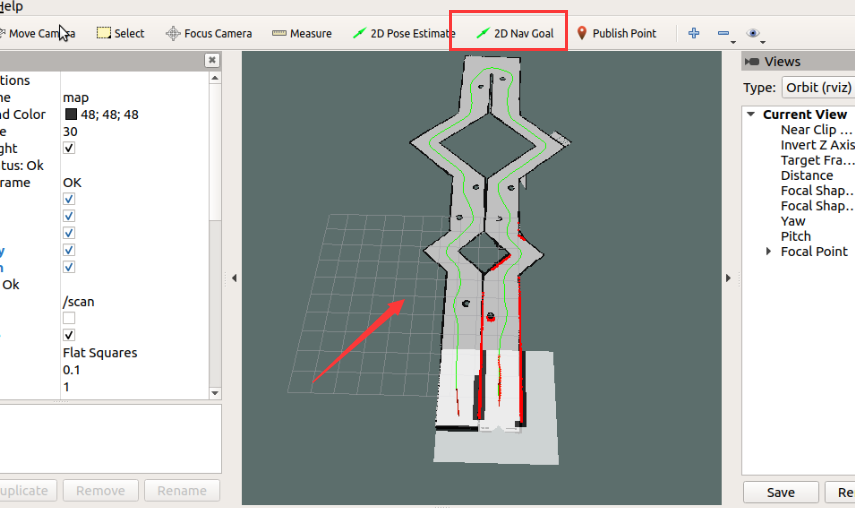Screen dimensions: 855x508
Task: Edit the size value 0.1
Action: tap(71, 370)
